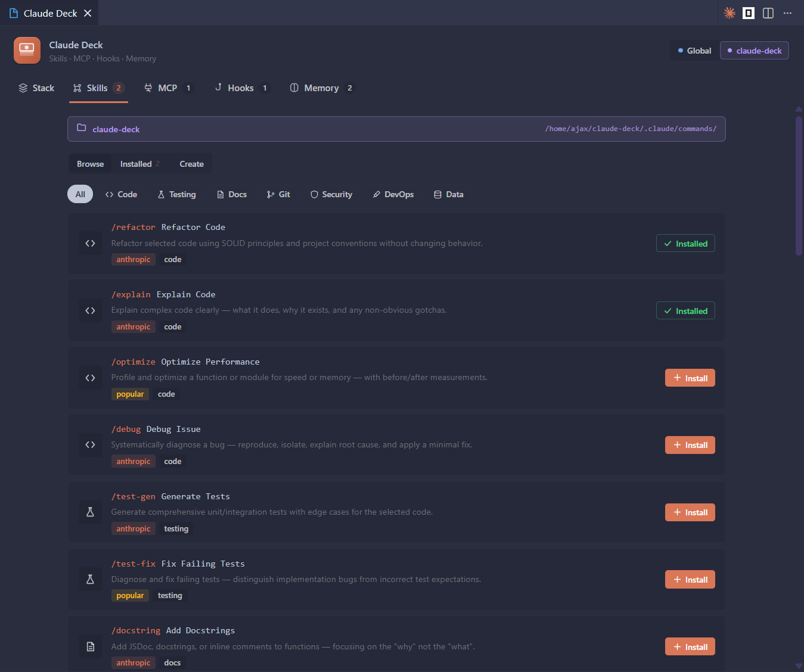Click the code tag on /debug card
This screenshot has width=804, height=672.
(x=173, y=462)
